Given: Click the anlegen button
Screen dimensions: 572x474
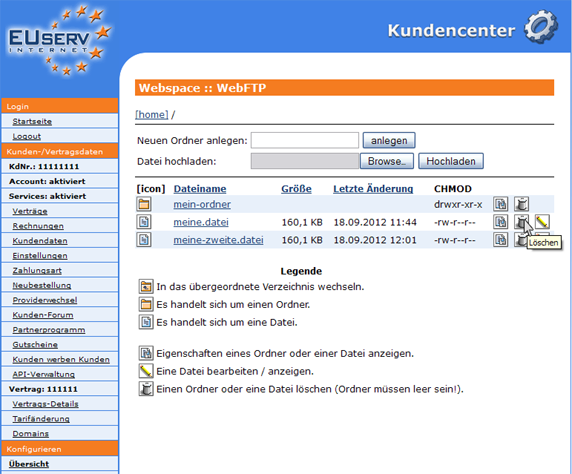Looking at the screenshot, I should [x=389, y=140].
